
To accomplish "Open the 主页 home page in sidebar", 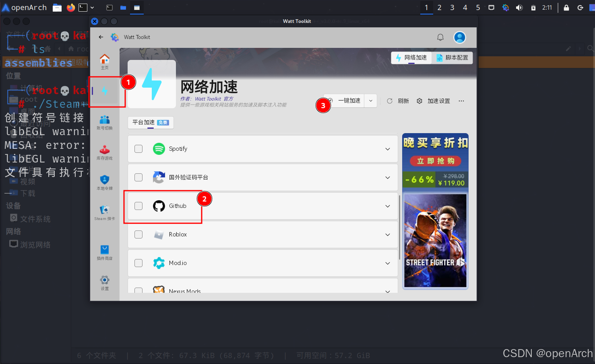I will (x=105, y=62).
